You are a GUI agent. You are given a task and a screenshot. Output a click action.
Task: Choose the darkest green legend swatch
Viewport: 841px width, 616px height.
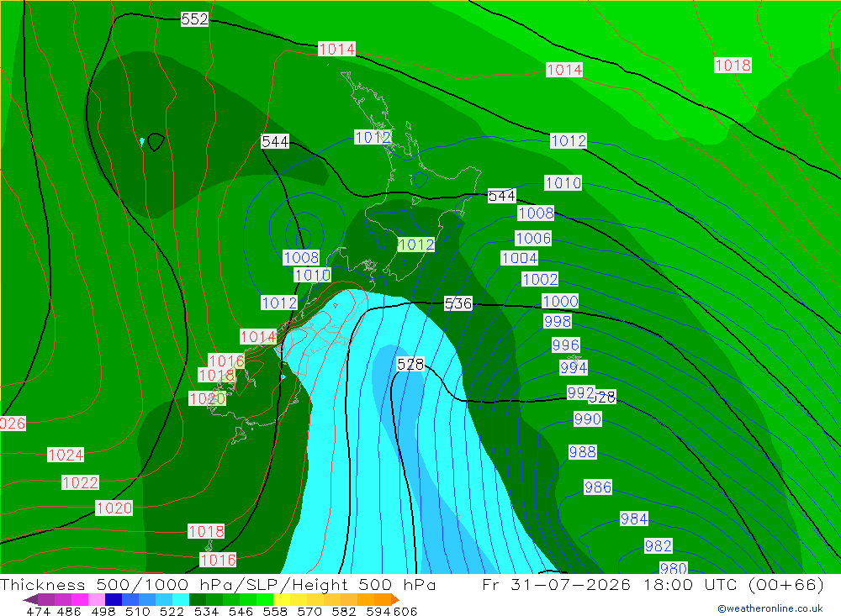[198, 599]
